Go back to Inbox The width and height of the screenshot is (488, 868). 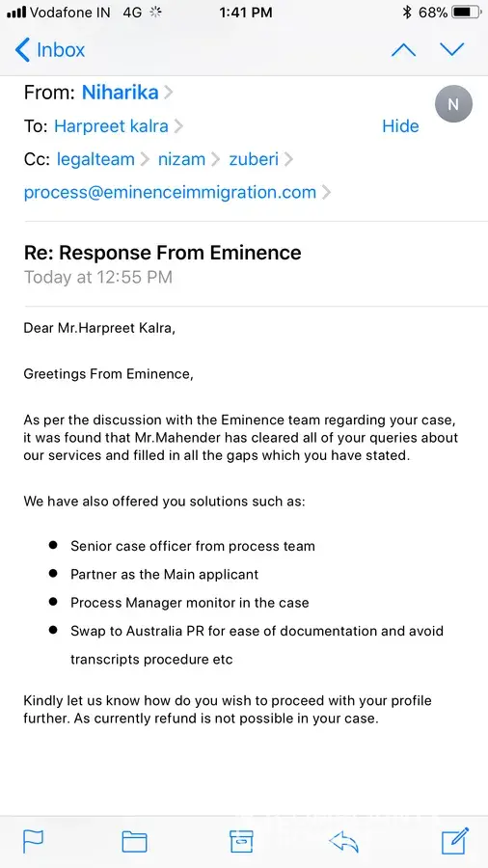50,50
